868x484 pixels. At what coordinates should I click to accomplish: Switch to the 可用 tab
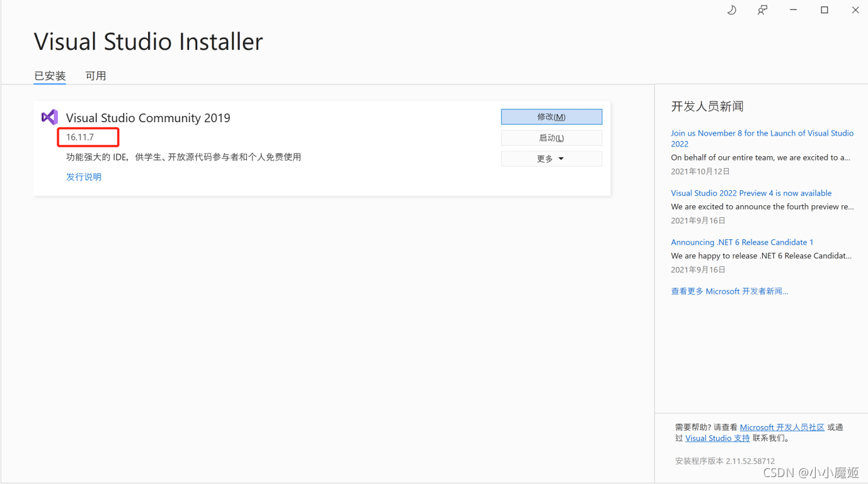click(96, 76)
